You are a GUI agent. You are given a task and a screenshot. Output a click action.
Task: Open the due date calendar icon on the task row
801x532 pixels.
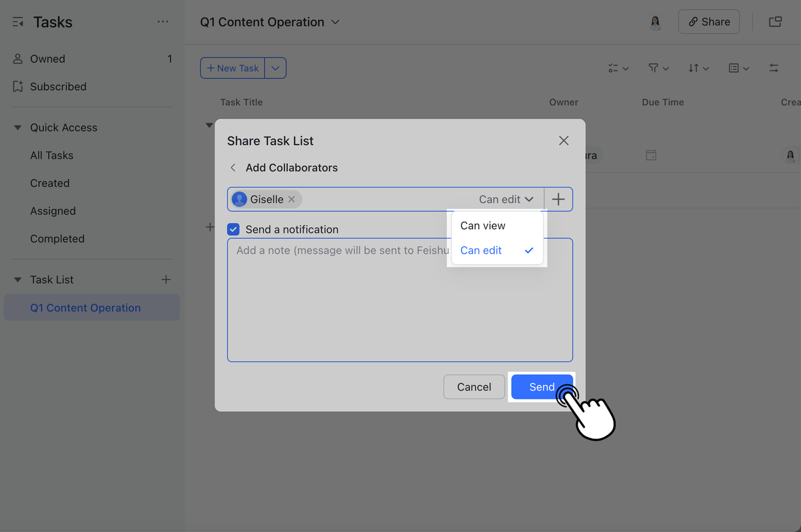click(x=651, y=155)
